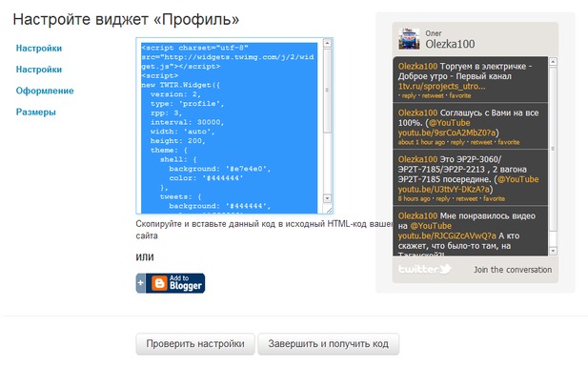Image resolution: width=588 pixels, height=367 pixels.
Task: Open the @YouTube mention in second tweet
Action: click(x=449, y=123)
